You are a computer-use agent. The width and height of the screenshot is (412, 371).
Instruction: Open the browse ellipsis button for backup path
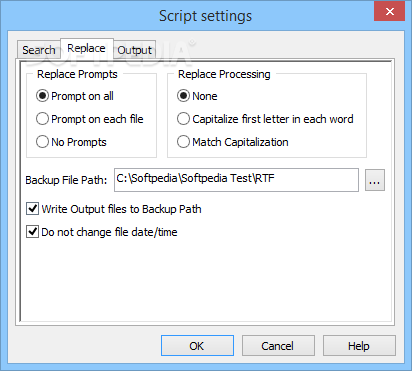point(375,180)
